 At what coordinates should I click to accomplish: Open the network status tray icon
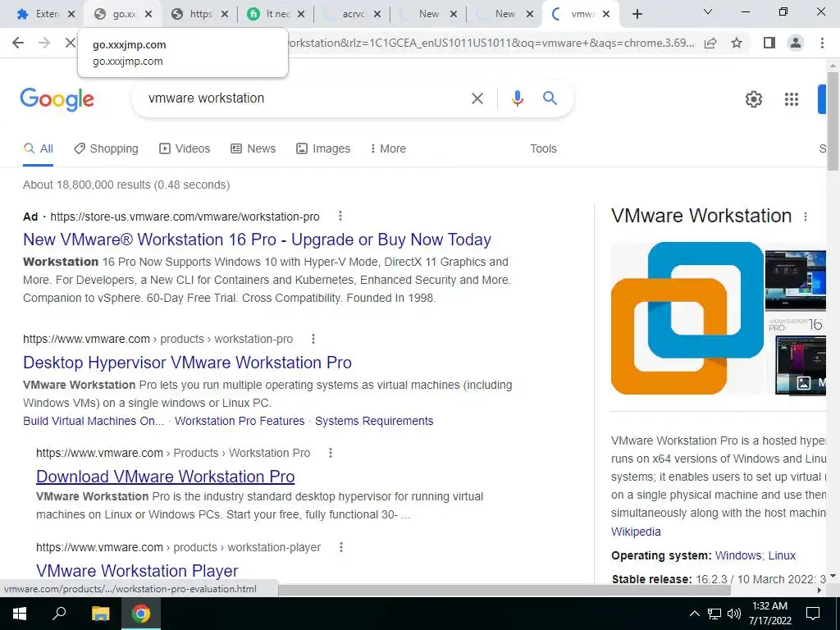coord(714,614)
